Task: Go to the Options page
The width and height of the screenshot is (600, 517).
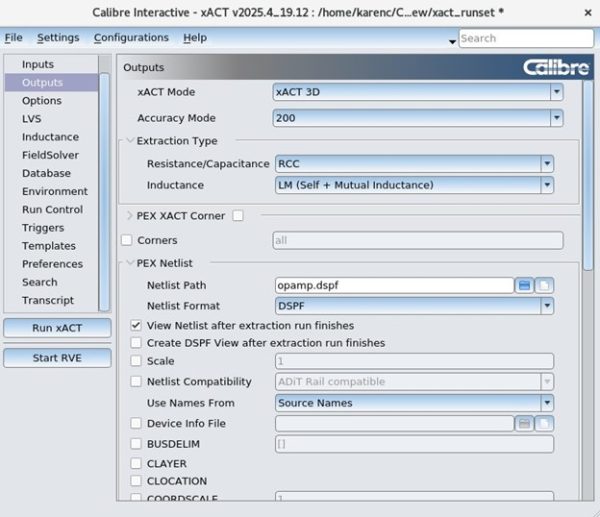Action: click(x=42, y=101)
